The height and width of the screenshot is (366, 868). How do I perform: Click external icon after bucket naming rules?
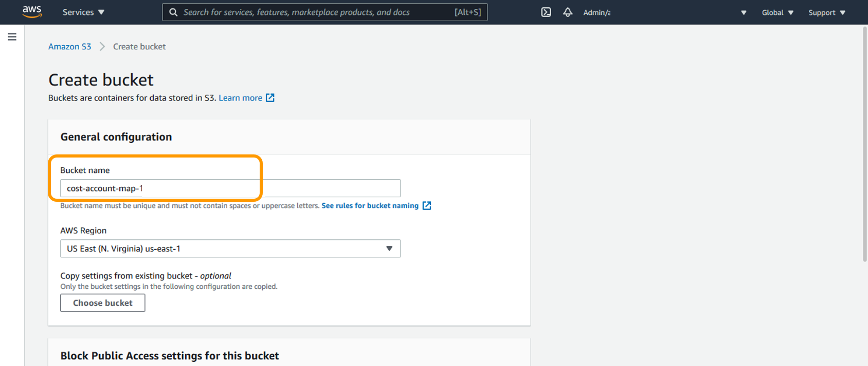click(427, 205)
